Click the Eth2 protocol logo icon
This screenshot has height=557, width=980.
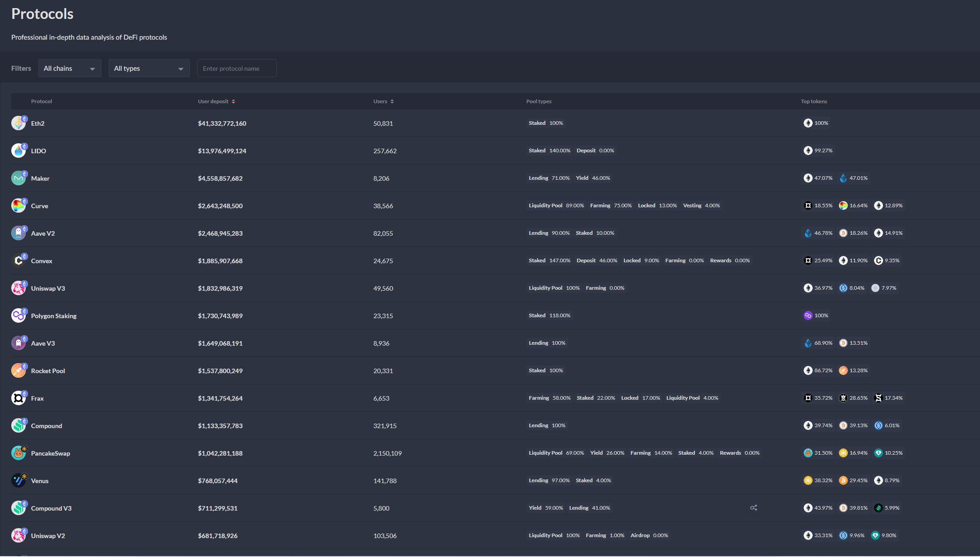click(18, 123)
